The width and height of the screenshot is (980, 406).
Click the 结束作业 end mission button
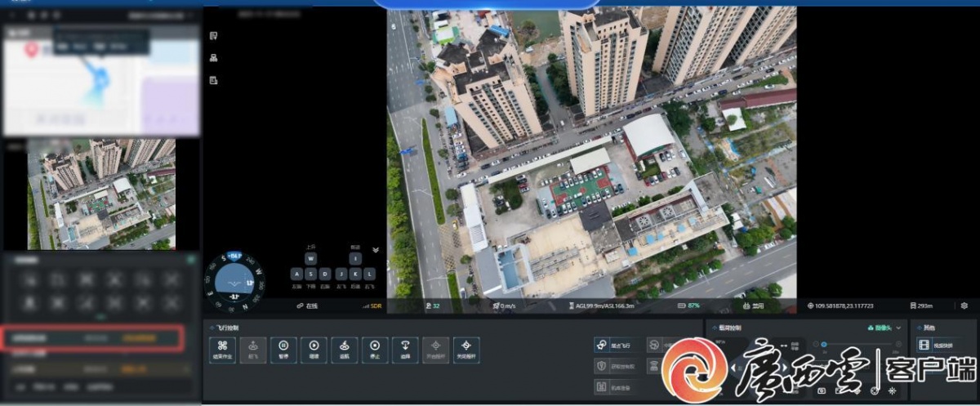tap(222, 350)
